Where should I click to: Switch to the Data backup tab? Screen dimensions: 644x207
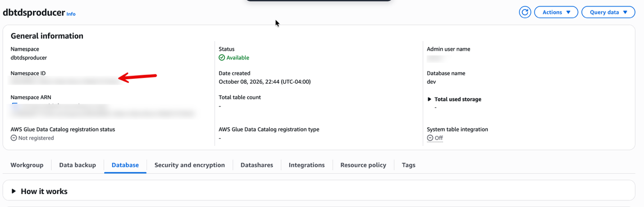tap(78, 165)
